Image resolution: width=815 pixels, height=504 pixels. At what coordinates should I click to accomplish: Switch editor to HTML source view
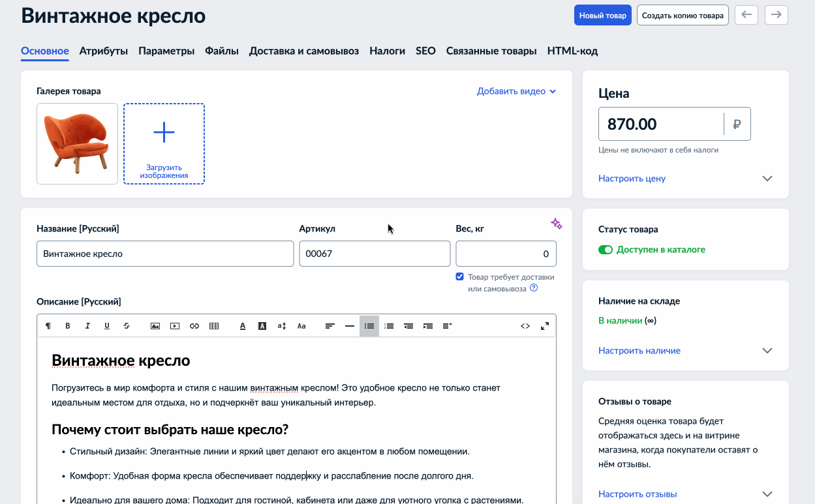[525, 326]
